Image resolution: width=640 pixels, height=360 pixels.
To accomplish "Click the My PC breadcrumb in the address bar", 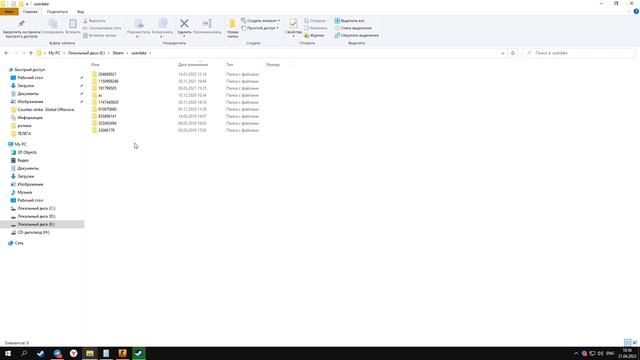I will click(x=54, y=53).
